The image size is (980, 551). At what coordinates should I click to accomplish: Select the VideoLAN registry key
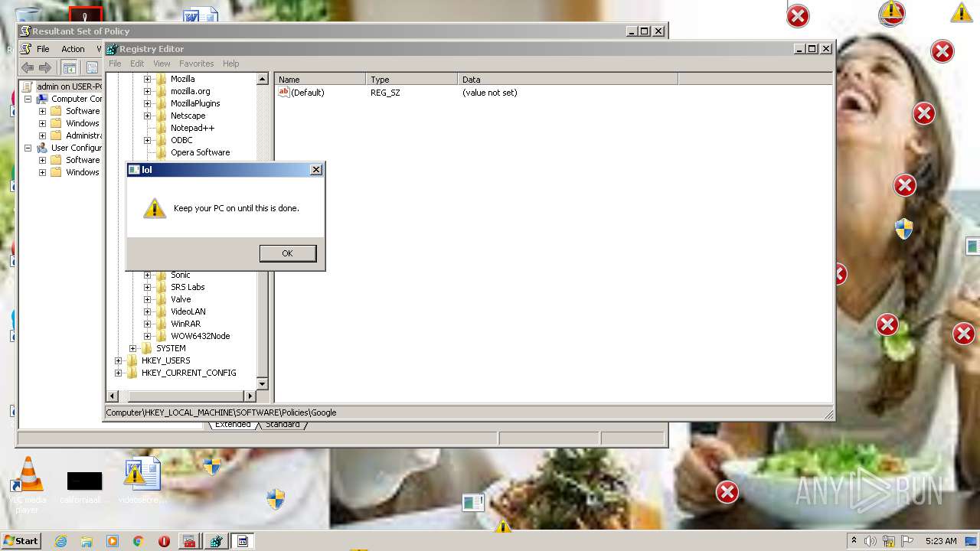(x=188, y=311)
